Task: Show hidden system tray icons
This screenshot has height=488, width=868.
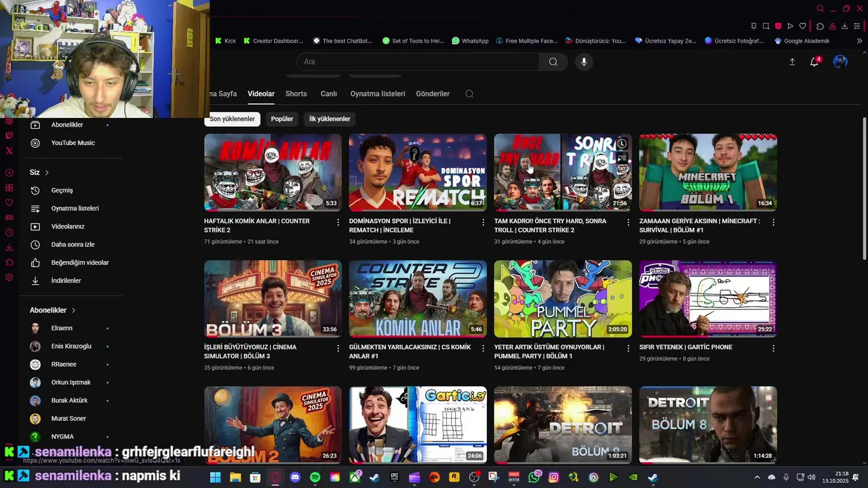Action: point(757,477)
